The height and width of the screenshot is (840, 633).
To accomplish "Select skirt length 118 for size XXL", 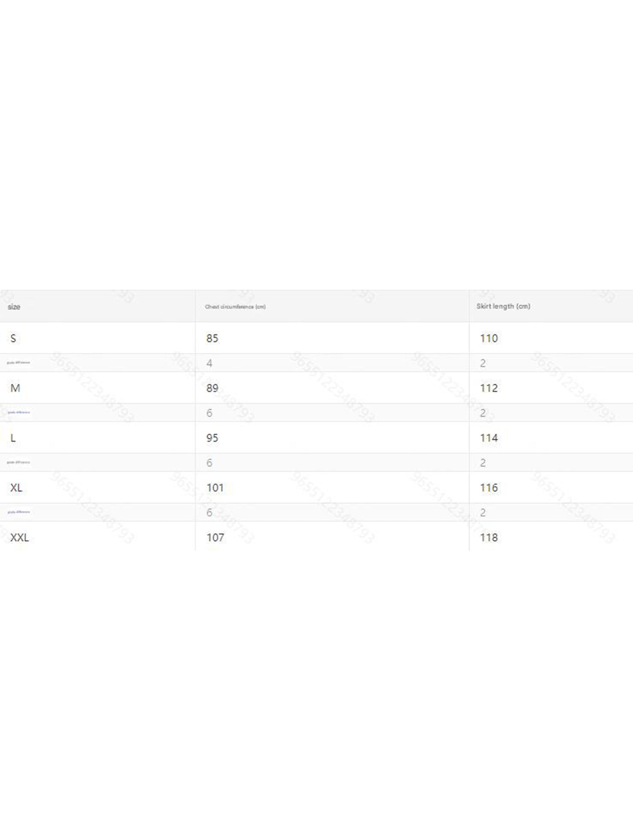I will [x=489, y=537].
